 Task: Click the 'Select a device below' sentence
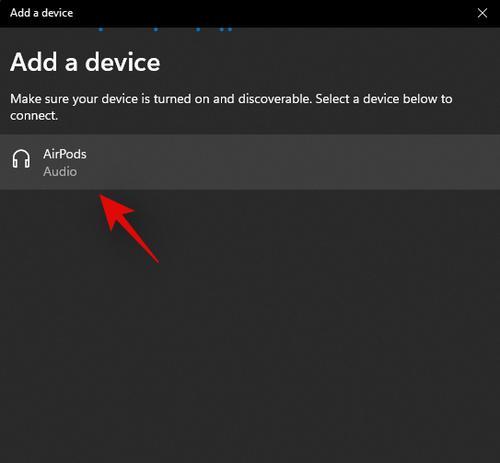pos(384,99)
